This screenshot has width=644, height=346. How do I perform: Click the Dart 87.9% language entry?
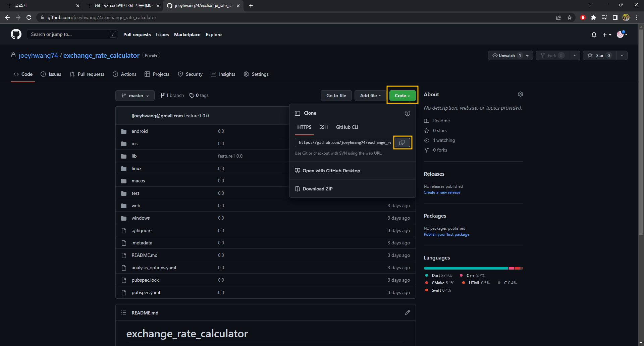[439, 276]
